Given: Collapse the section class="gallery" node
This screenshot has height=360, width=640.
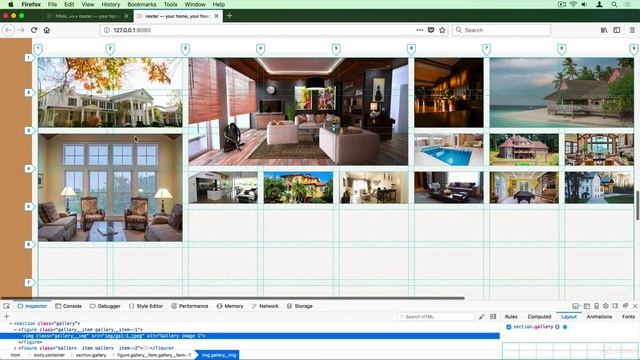Looking at the screenshot, I should point(11,323).
